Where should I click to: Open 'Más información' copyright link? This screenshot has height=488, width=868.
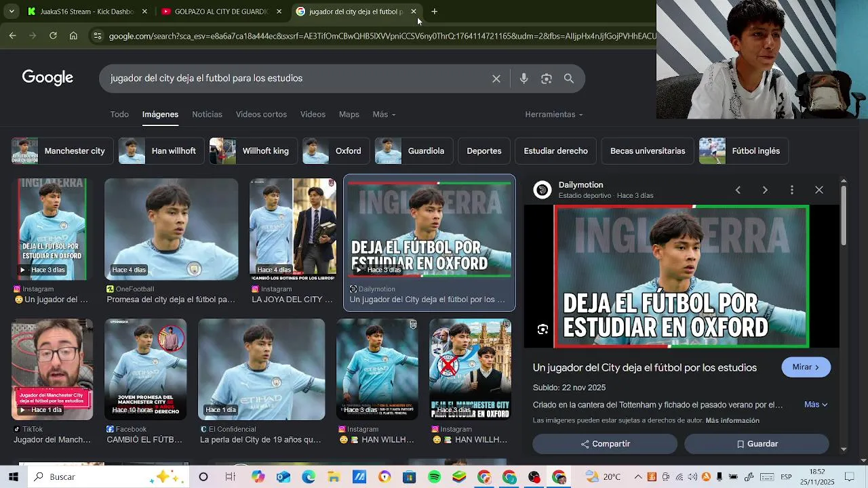click(x=732, y=421)
